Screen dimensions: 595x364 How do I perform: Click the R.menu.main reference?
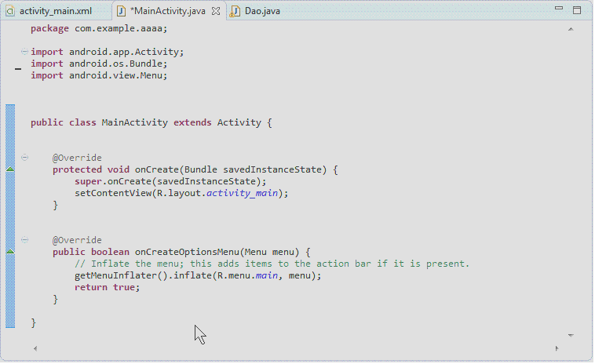pyautogui.click(x=247, y=275)
